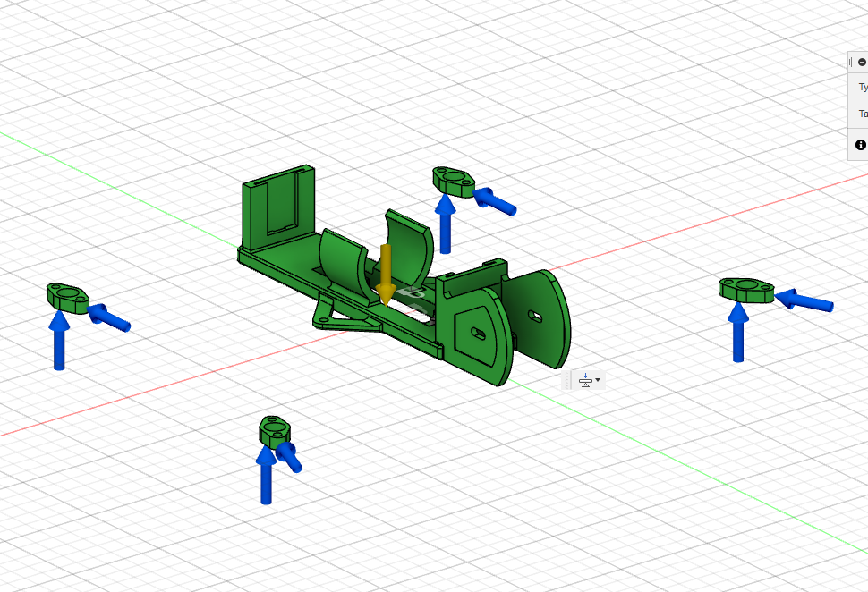
Task: Click the blue slanted arrow on the bottom pulley
Action: [x=290, y=461]
